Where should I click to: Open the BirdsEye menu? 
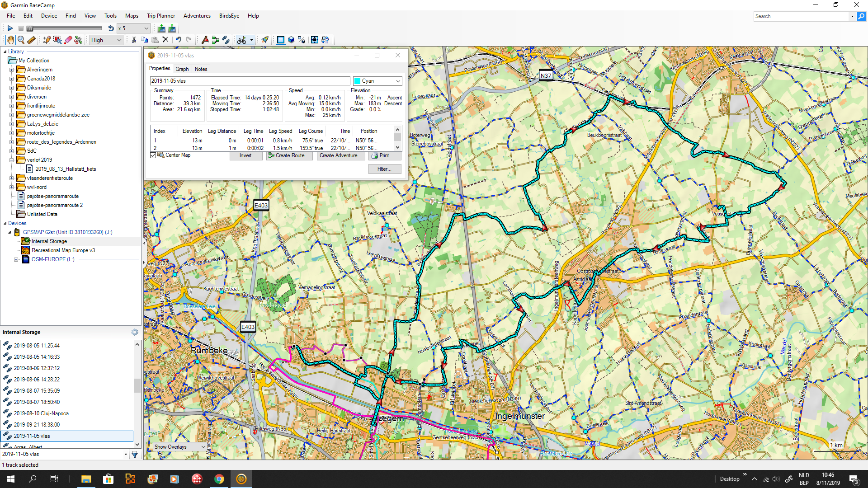[x=229, y=16]
